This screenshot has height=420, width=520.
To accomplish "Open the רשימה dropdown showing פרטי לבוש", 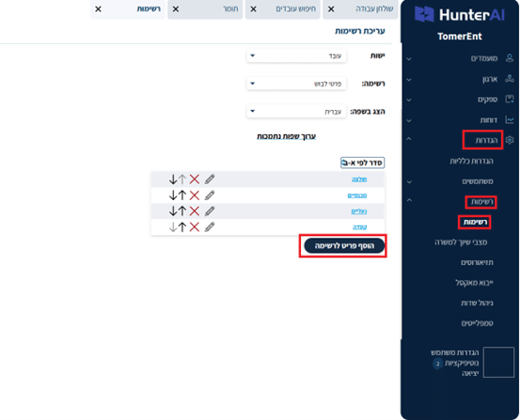I will coord(296,84).
